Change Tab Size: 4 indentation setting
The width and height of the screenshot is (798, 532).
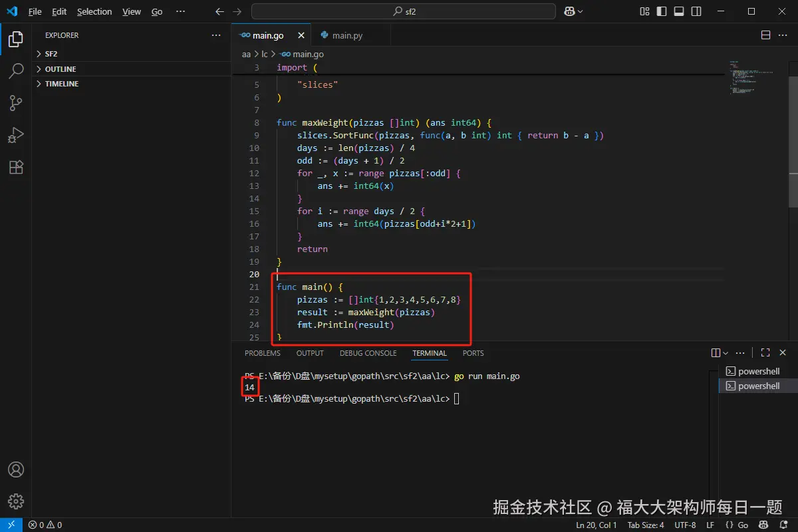tap(646, 525)
